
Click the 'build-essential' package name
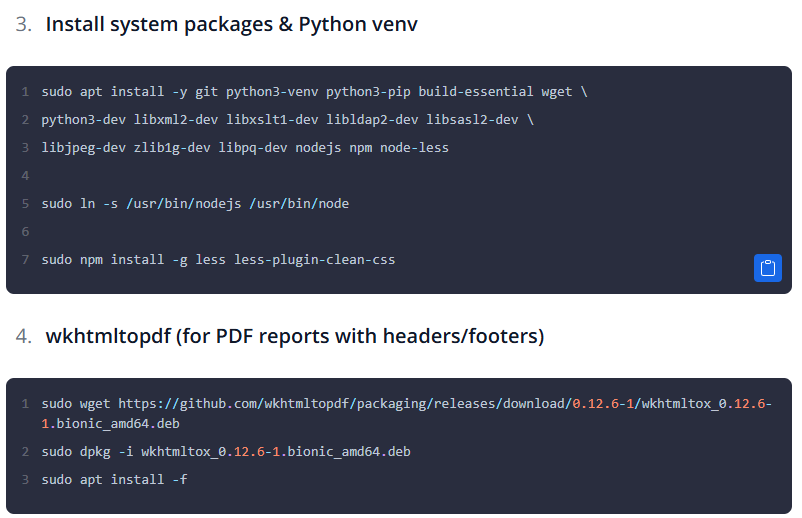coord(475,92)
